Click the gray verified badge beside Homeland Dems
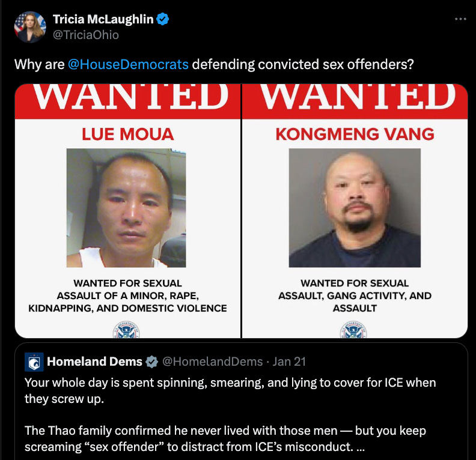The height and width of the screenshot is (460, 476). pos(151,362)
